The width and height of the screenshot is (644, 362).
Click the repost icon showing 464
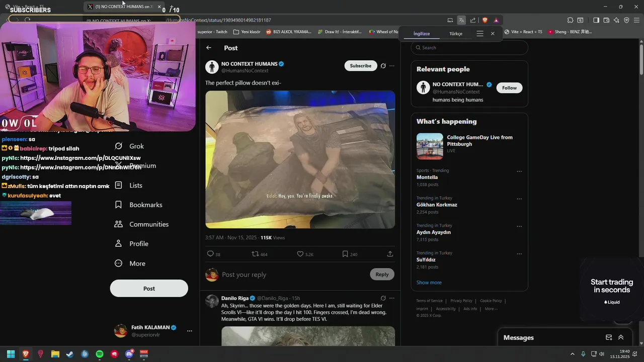point(255,254)
